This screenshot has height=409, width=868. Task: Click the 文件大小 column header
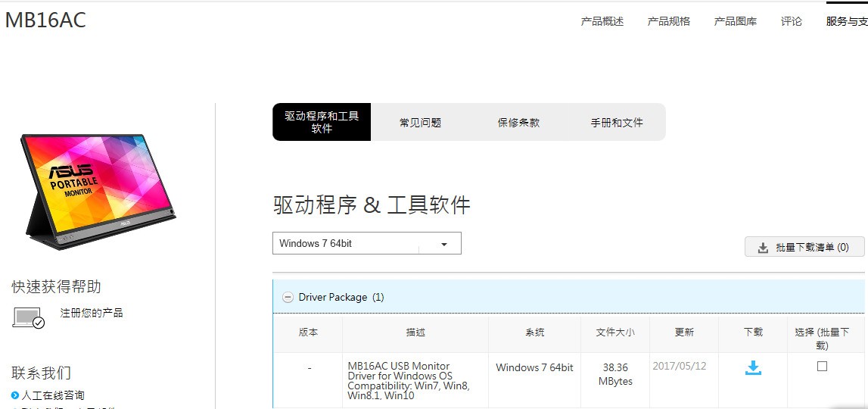point(615,332)
